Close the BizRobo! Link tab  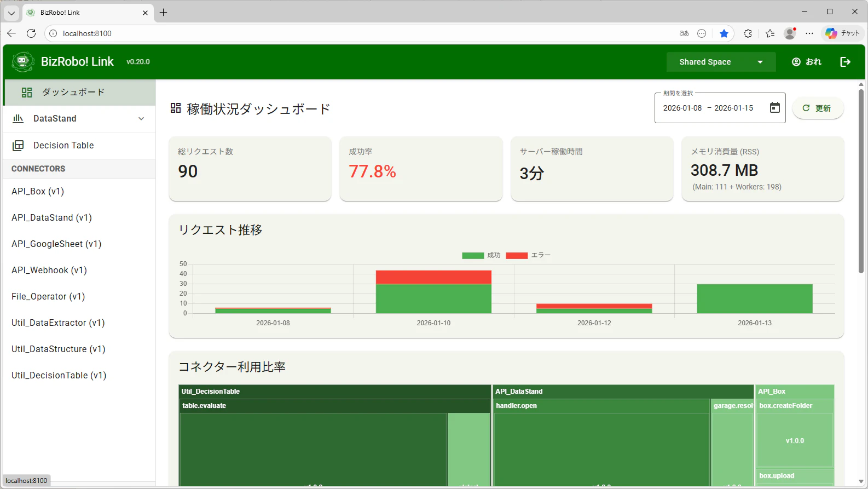click(x=145, y=13)
